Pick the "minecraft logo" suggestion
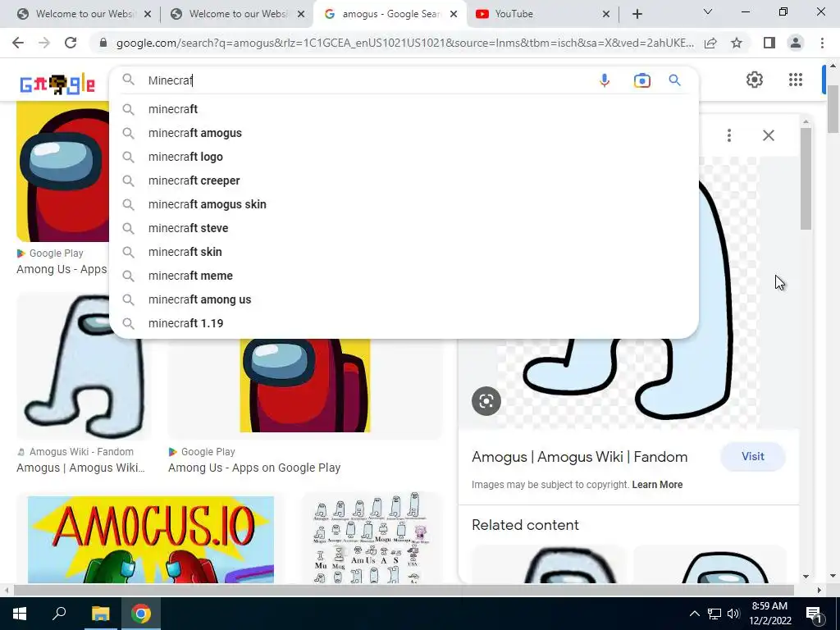 tap(404, 157)
